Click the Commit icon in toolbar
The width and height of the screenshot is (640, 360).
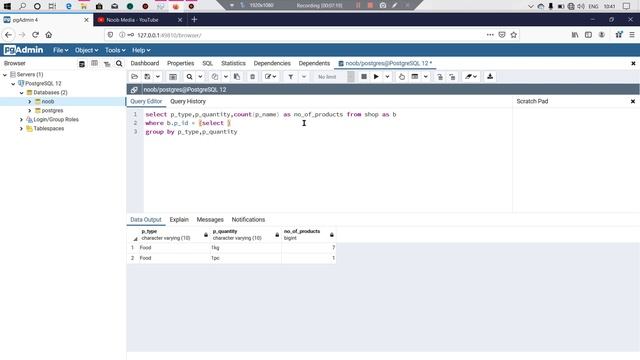(x=440, y=77)
